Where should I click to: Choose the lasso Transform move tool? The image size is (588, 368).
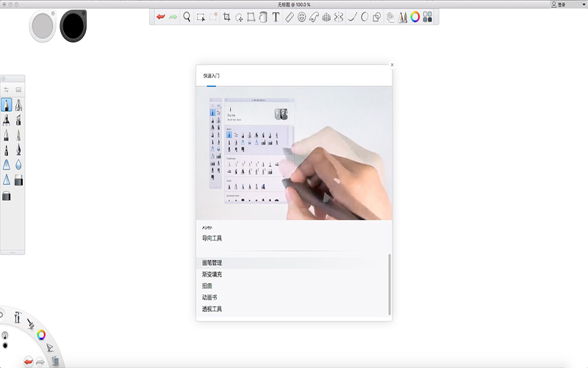(239, 17)
